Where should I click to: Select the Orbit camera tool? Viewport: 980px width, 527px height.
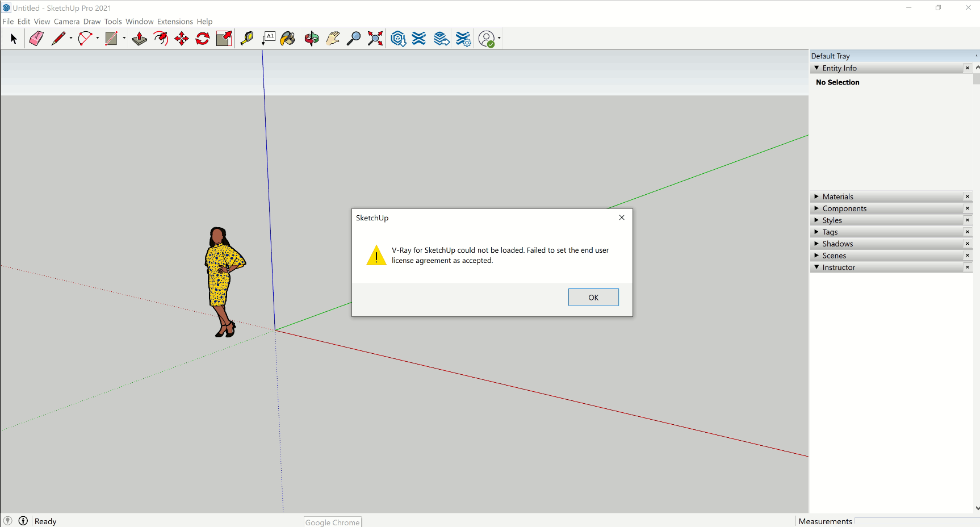coord(311,39)
